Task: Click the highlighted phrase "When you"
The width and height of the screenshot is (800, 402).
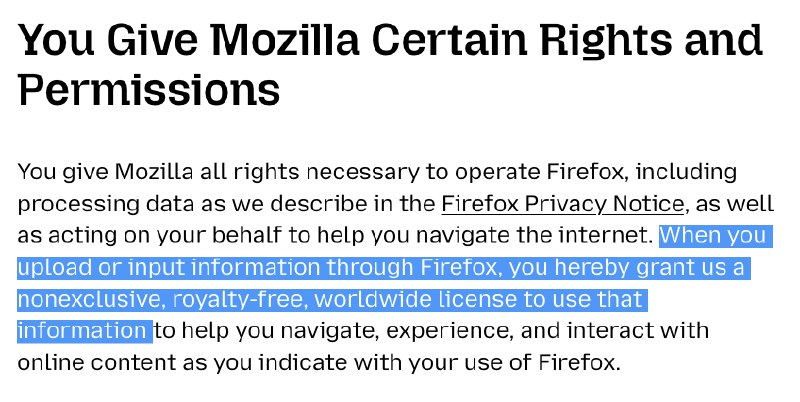Action: (713, 236)
